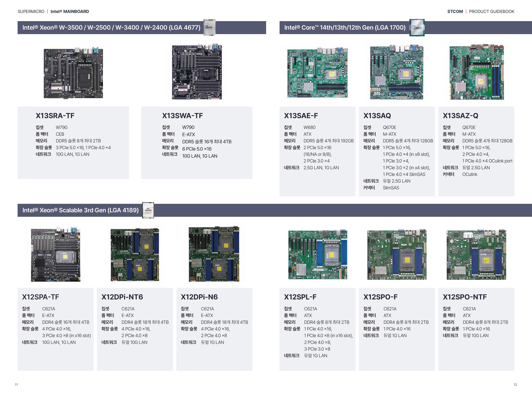The height and width of the screenshot is (396, 532).
Task: Click the X12SPA-TF model title
Action: point(41,297)
